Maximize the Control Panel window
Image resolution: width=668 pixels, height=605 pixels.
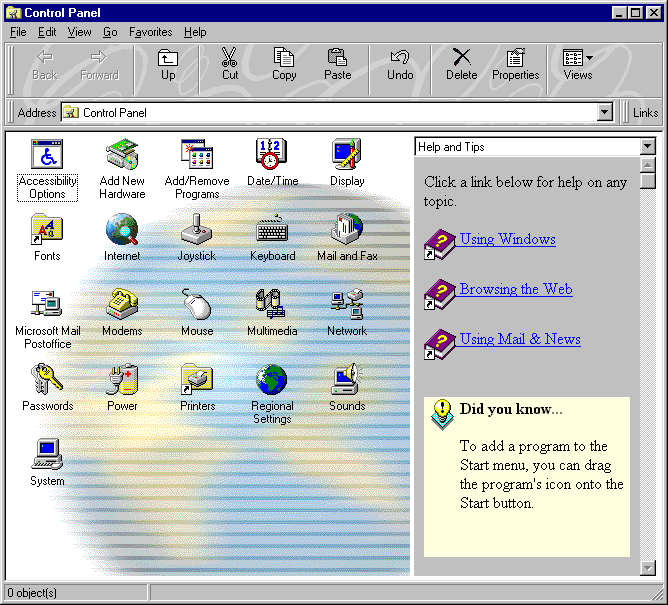636,13
